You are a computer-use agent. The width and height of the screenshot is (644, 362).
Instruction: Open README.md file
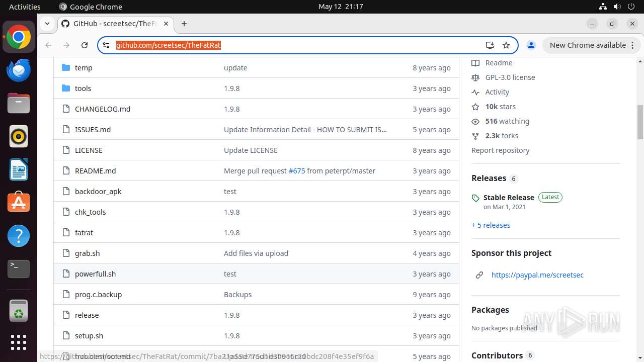point(95,171)
